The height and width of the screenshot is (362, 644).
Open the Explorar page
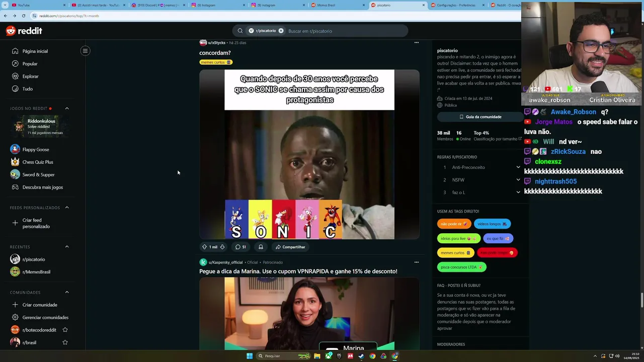[x=30, y=76]
